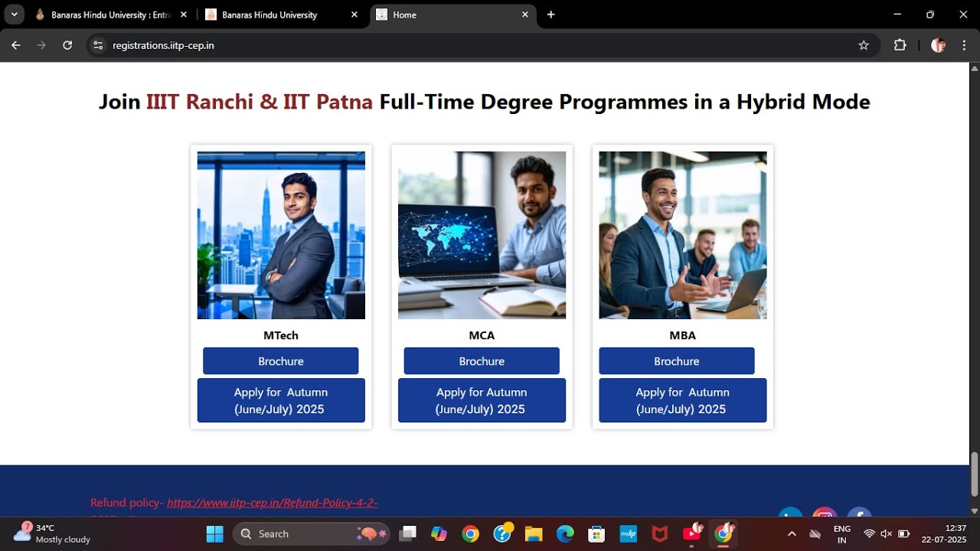The image size is (980, 551).
Task: Click the page vertical scrollbar thumb
Action: [975, 474]
